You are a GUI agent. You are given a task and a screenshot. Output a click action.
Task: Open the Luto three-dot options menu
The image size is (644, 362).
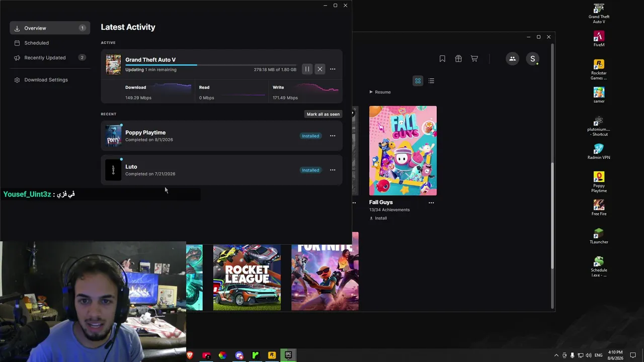(x=333, y=170)
